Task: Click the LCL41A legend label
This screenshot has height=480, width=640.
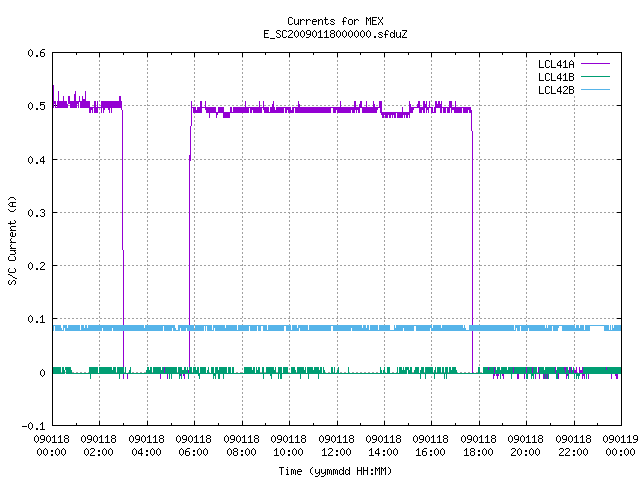Action: tap(556, 64)
